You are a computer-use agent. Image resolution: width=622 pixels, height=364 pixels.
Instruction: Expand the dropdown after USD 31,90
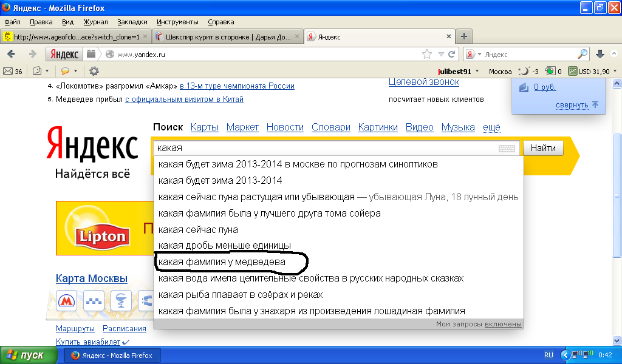coord(615,72)
